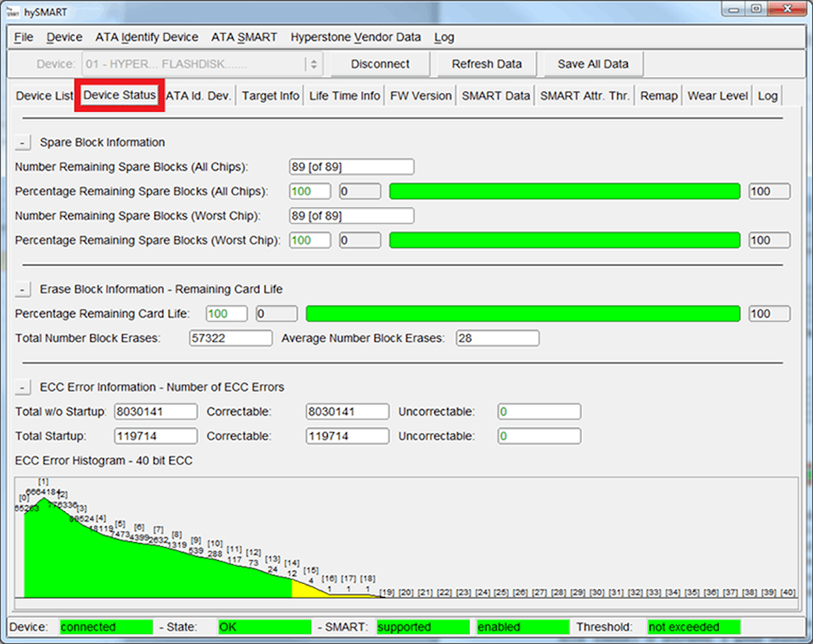Collapse the Spare Block Information section
Screen dimensions: 813x644
pos(23,143)
